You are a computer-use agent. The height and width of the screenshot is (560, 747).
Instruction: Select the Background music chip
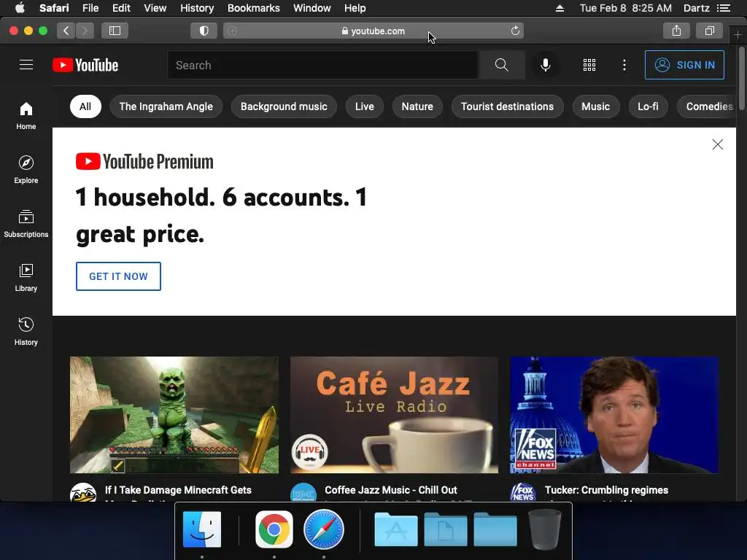tap(284, 106)
